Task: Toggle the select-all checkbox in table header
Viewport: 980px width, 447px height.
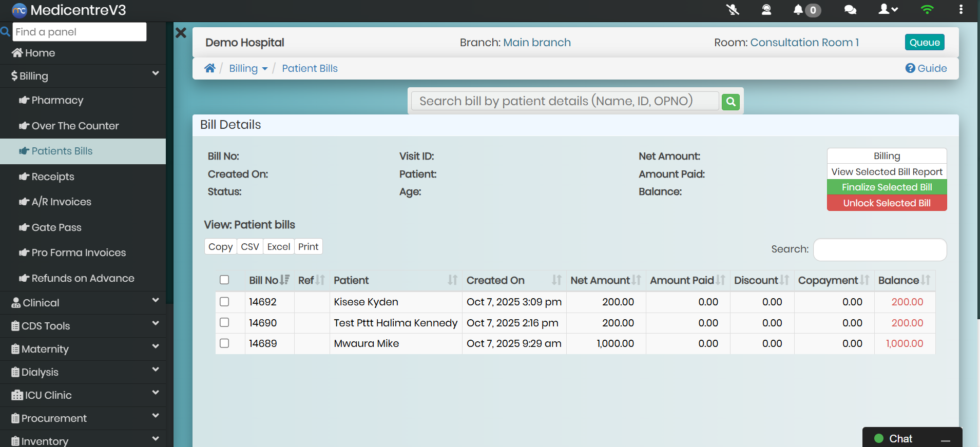Action: point(224,280)
